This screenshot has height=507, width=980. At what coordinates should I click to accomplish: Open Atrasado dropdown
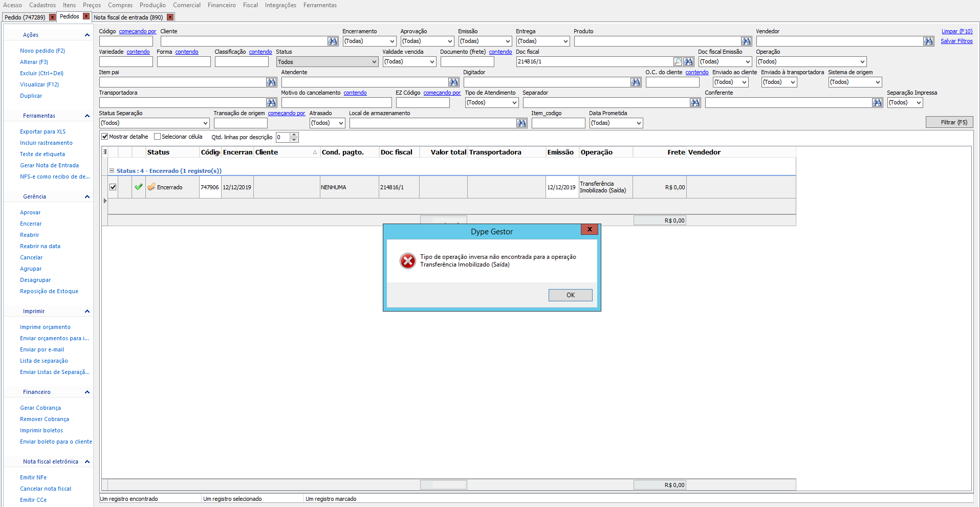pyautogui.click(x=327, y=123)
